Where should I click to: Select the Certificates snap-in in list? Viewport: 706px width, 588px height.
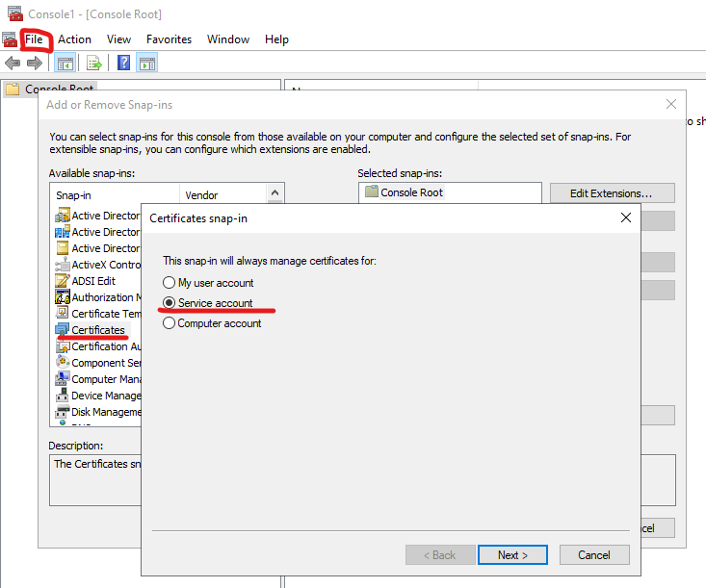point(97,330)
